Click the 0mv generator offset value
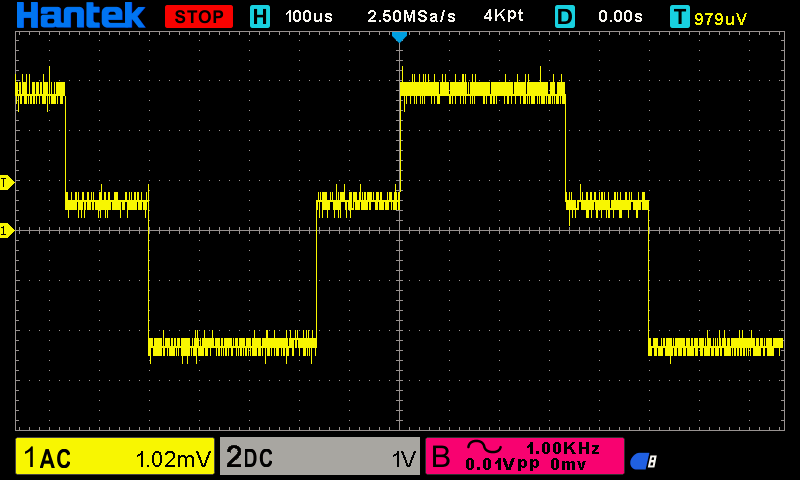The width and height of the screenshot is (800, 480). tap(568, 464)
